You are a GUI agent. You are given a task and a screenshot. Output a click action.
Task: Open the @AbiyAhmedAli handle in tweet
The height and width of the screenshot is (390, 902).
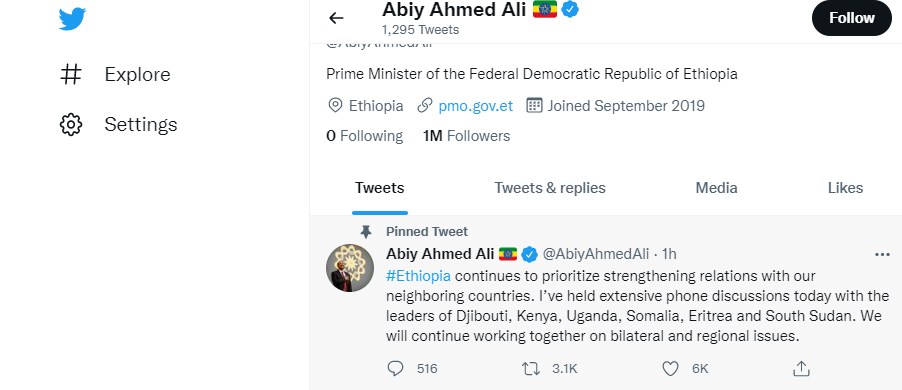596,254
